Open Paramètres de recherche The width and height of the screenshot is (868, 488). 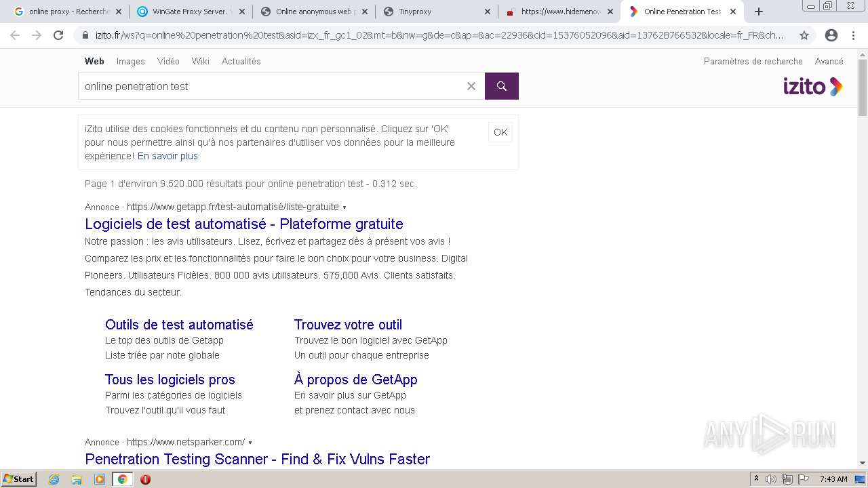tap(753, 61)
